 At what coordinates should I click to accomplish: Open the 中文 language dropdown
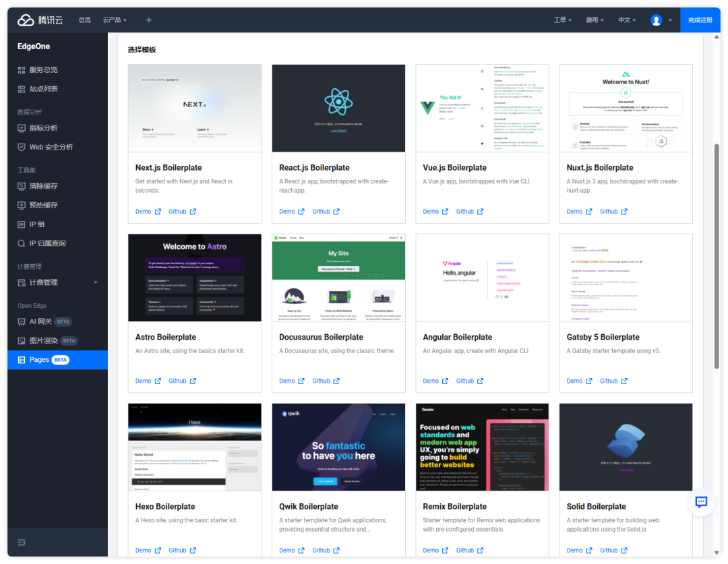click(x=627, y=20)
